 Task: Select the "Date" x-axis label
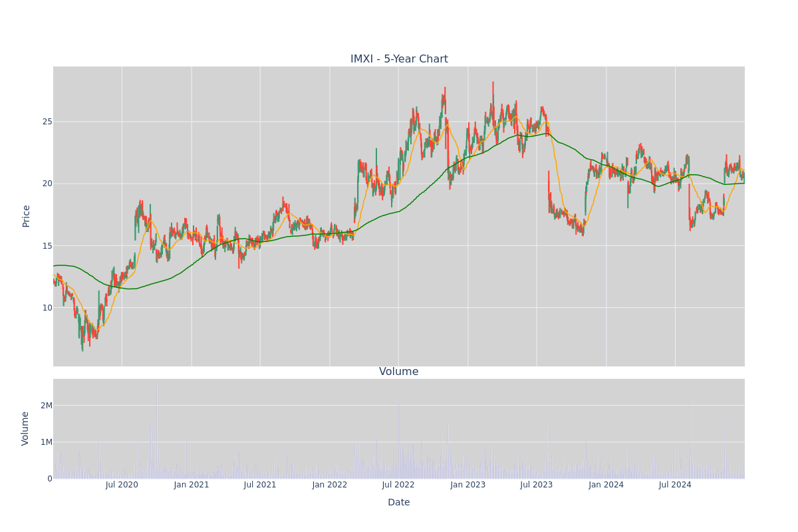pos(399,503)
